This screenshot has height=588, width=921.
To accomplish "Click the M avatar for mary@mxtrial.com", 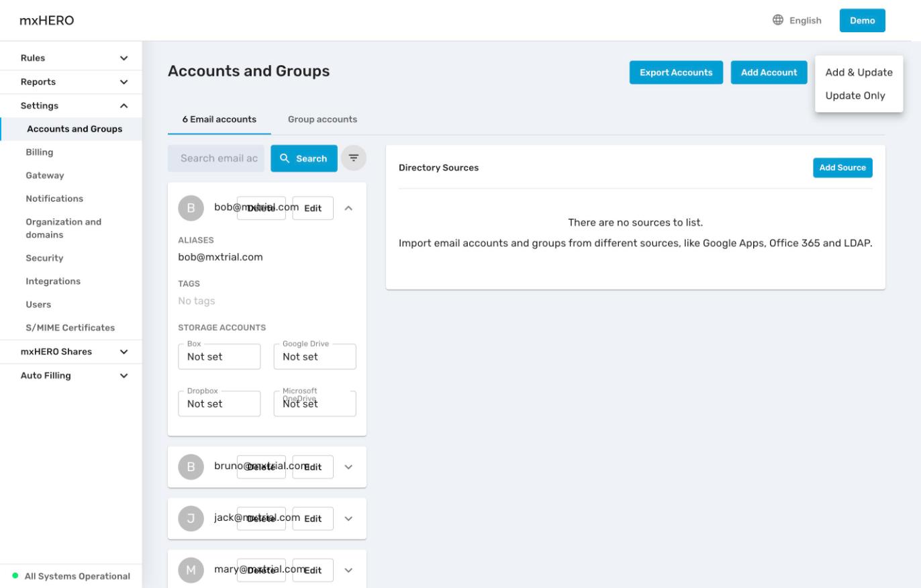I will (x=191, y=570).
